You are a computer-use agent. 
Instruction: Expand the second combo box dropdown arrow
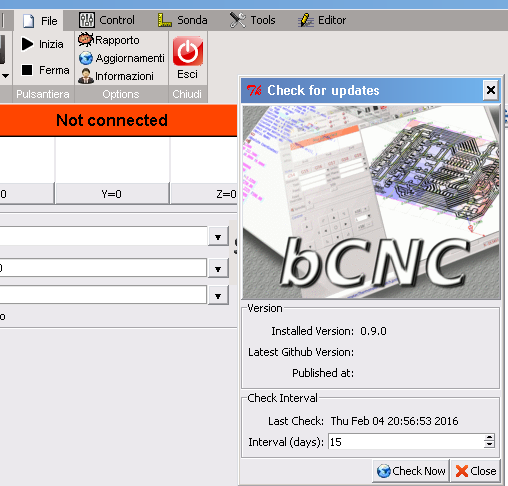[218, 269]
